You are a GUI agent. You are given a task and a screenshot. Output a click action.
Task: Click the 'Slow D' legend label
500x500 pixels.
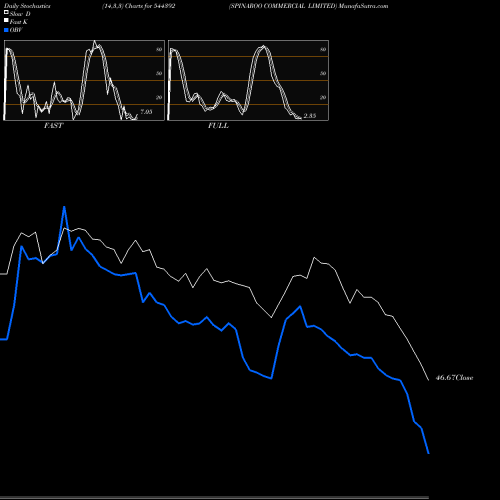coord(20,14)
